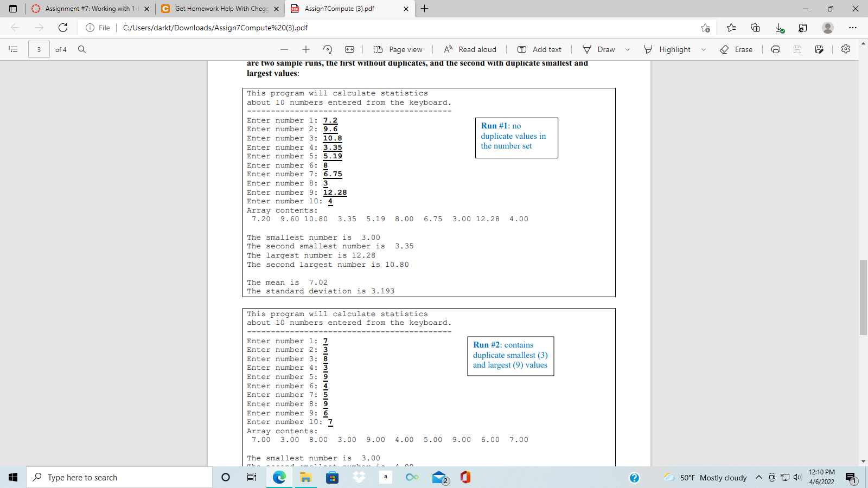
Task: Open tab actions menu icon
Action: coord(13,9)
